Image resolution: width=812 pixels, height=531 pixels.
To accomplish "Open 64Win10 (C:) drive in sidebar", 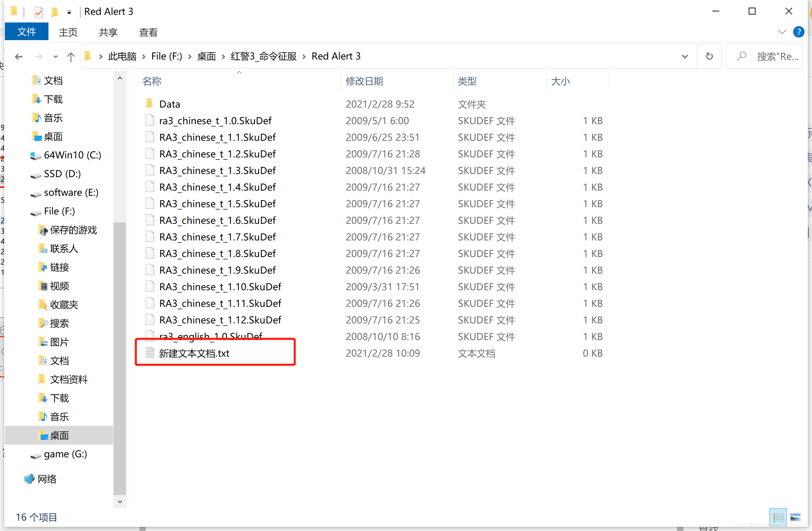I will click(x=72, y=155).
